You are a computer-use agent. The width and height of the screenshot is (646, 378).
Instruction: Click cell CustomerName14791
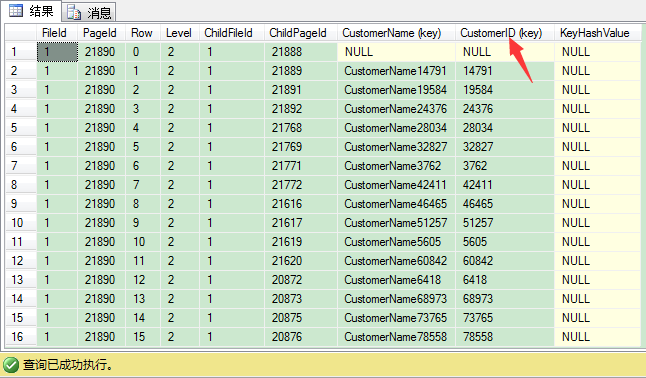click(x=396, y=71)
